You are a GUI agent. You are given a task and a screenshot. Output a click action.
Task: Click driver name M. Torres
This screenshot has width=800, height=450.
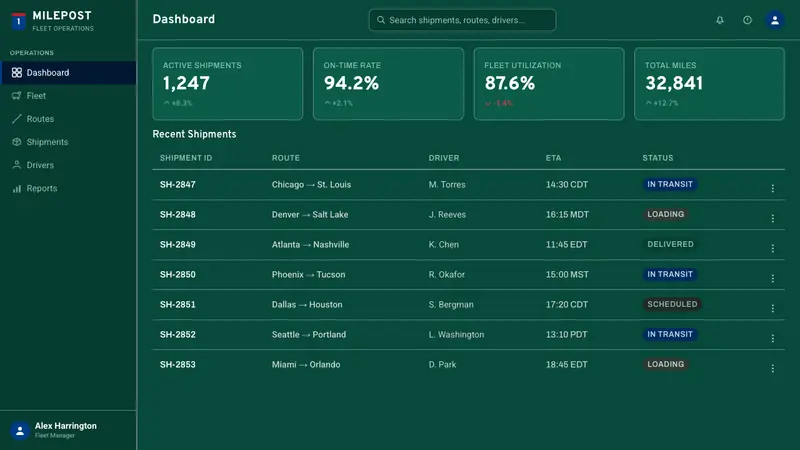(447, 185)
